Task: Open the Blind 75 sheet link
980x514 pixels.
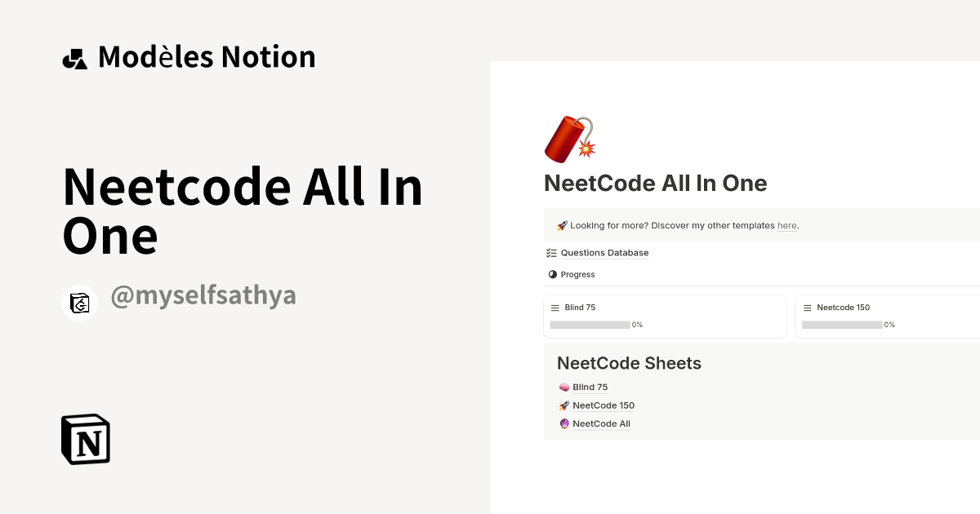Action: pos(590,388)
